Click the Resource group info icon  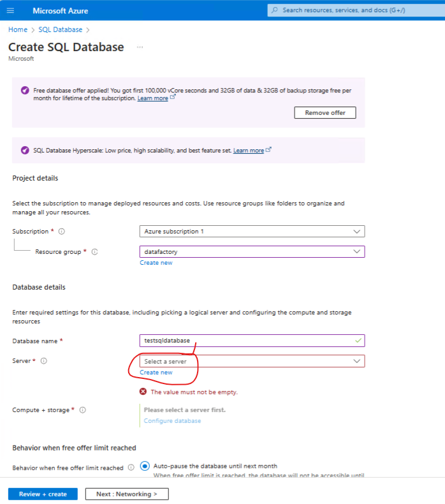click(94, 251)
